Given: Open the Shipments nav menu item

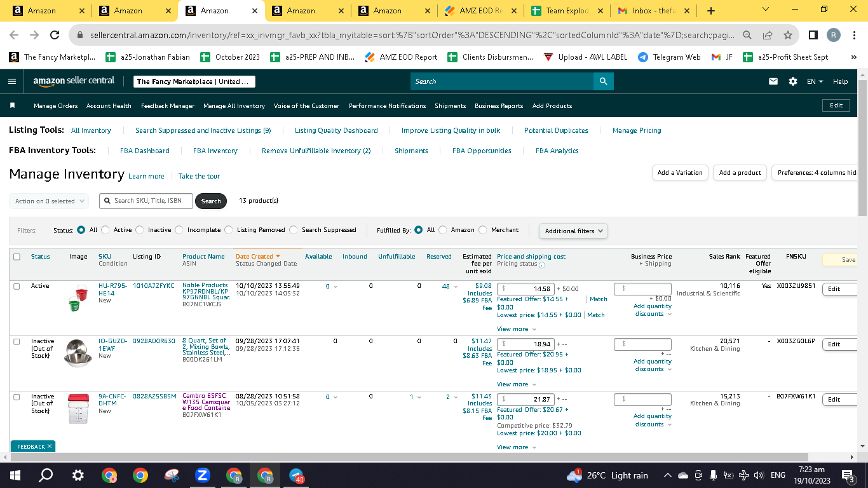Looking at the screenshot, I should (x=451, y=106).
